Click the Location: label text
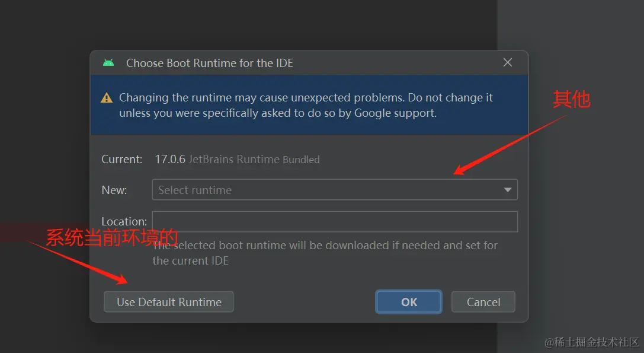This screenshot has height=353, width=644. 124,221
